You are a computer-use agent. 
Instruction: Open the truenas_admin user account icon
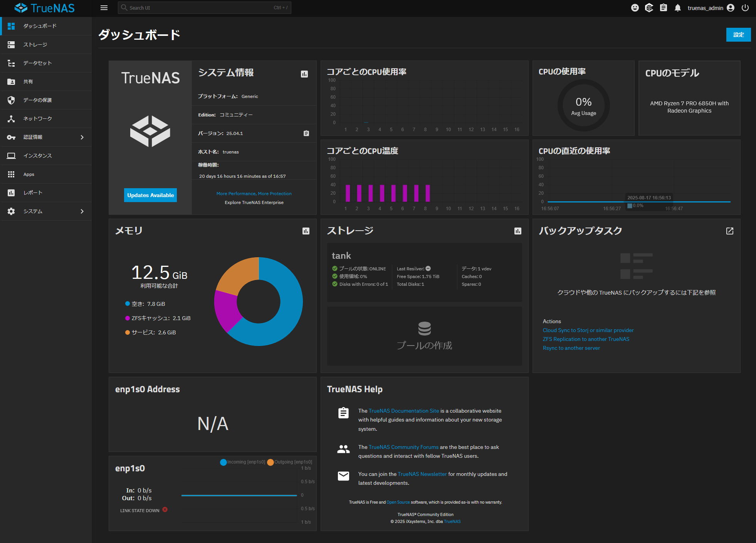(x=731, y=8)
